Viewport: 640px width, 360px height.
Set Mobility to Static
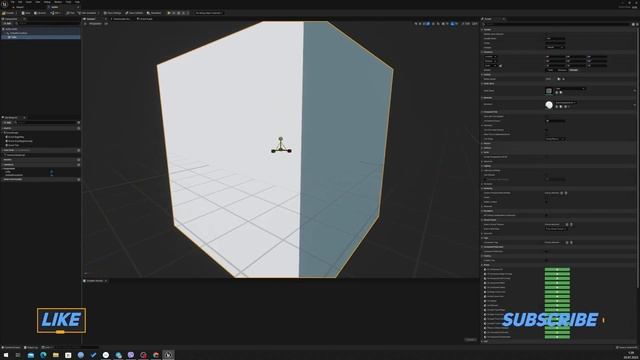coord(550,70)
